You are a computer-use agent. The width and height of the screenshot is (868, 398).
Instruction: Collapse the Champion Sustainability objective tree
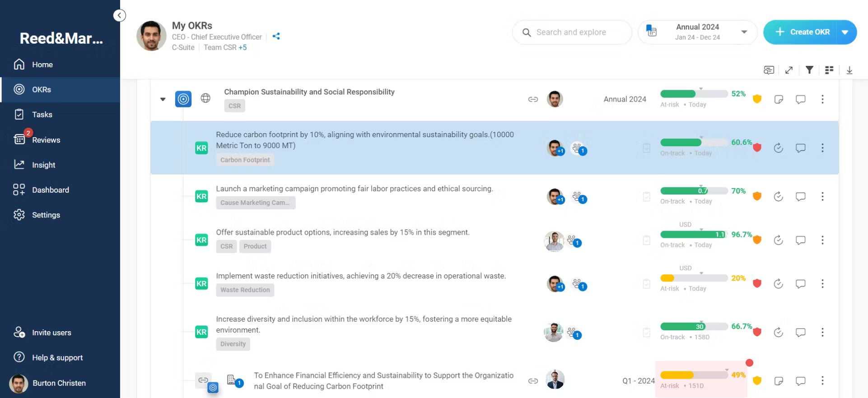pyautogui.click(x=163, y=99)
